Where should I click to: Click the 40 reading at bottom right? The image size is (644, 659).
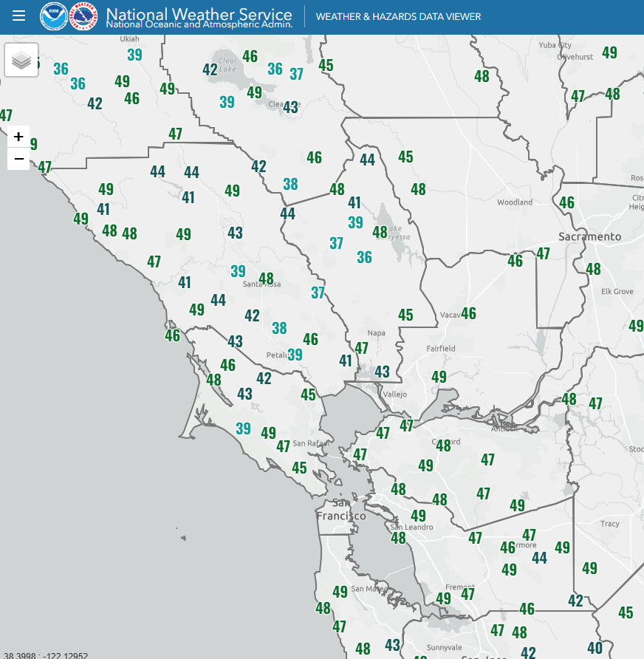click(595, 648)
